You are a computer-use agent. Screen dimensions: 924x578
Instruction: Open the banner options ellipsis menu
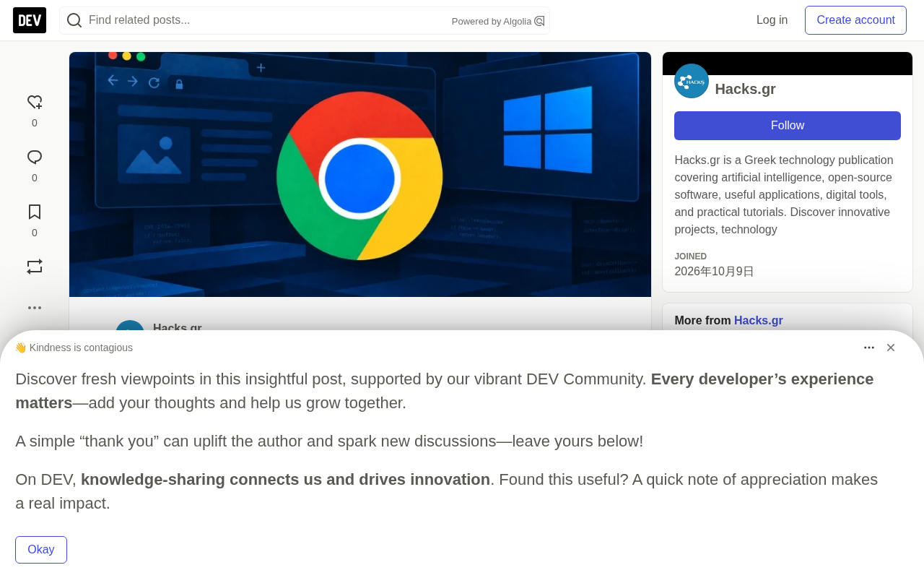click(x=869, y=348)
